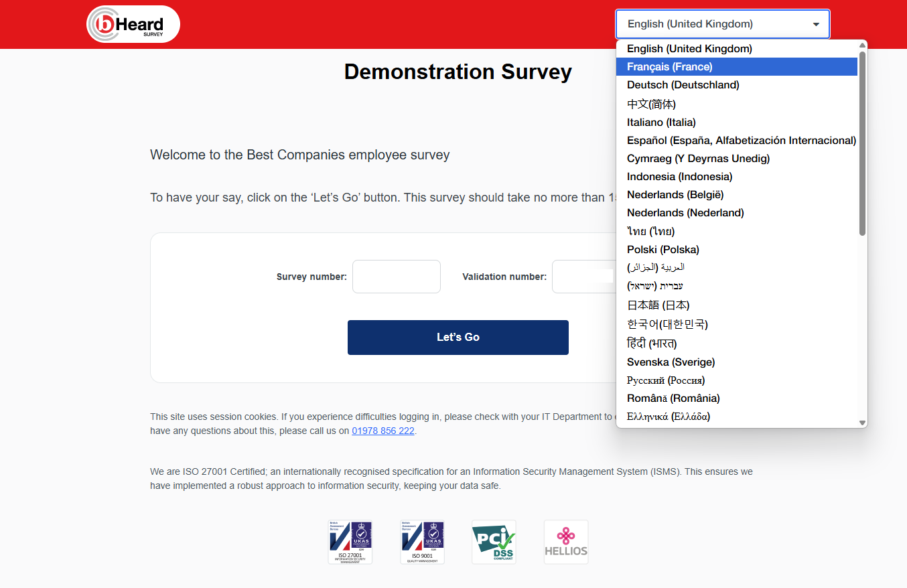Click inside the Survey number field

pyautogui.click(x=396, y=276)
